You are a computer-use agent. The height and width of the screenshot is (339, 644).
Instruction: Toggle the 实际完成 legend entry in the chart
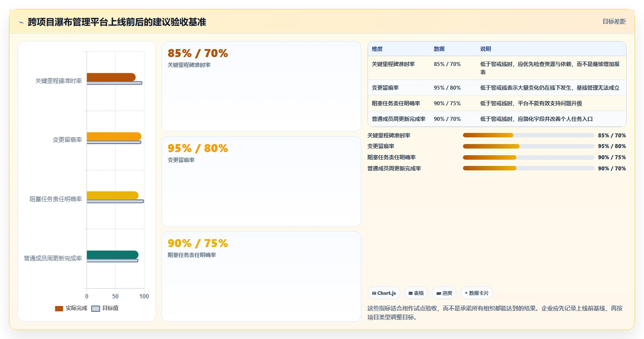click(71, 308)
